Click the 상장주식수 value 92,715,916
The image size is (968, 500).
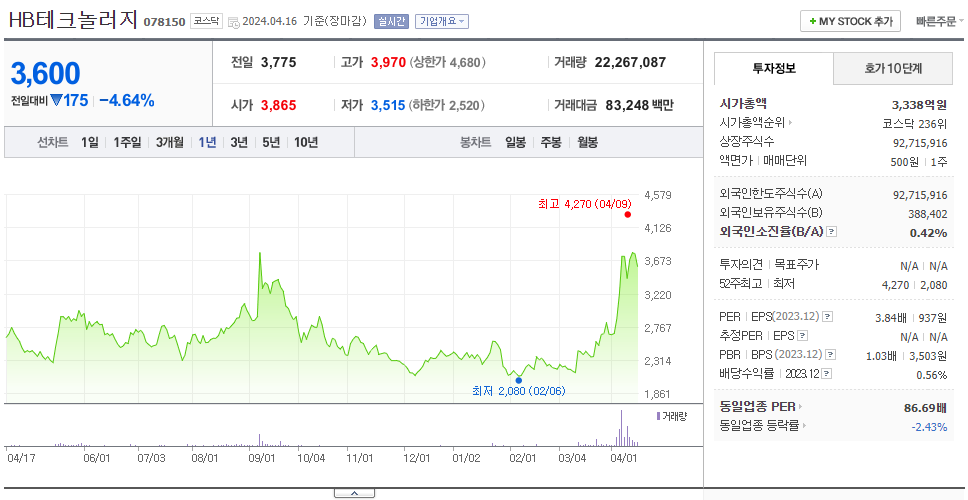[920, 143]
